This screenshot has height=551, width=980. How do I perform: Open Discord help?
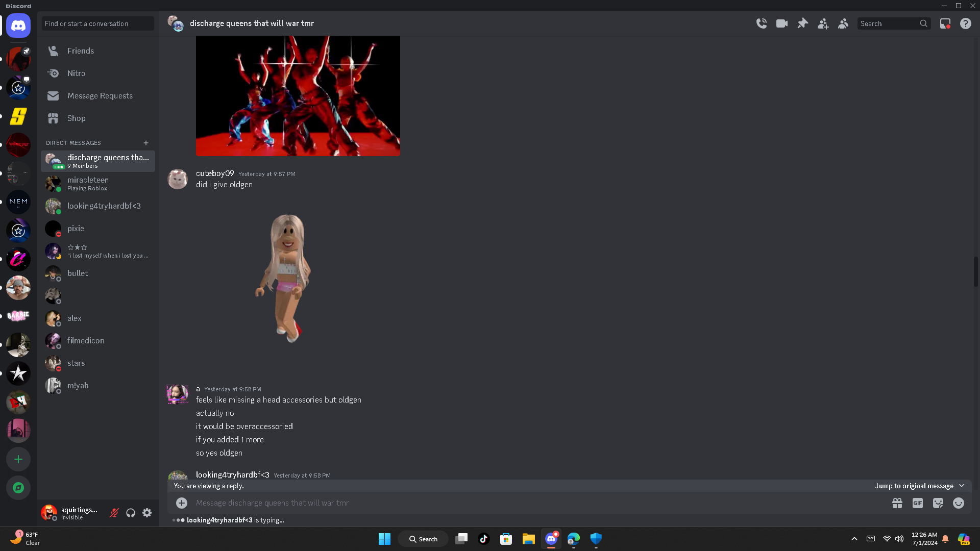(x=966, y=23)
